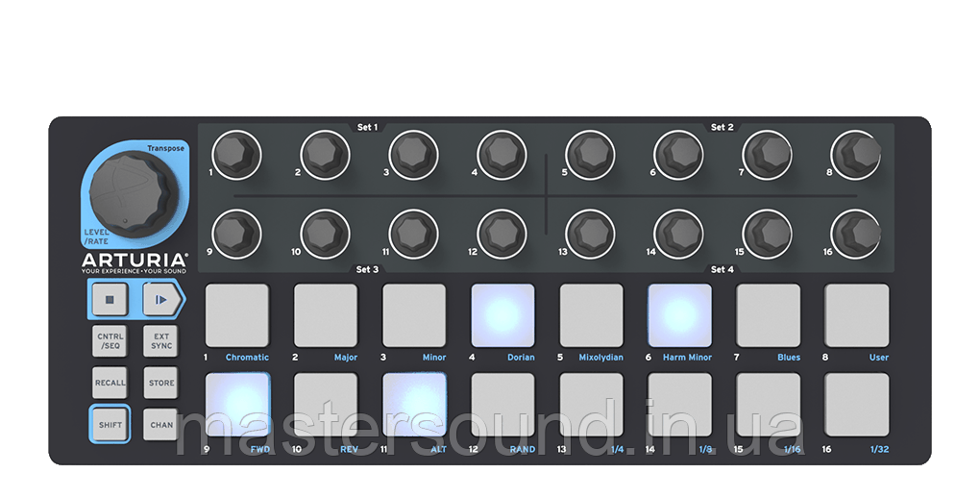Click the Set 4 label

click(x=722, y=269)
